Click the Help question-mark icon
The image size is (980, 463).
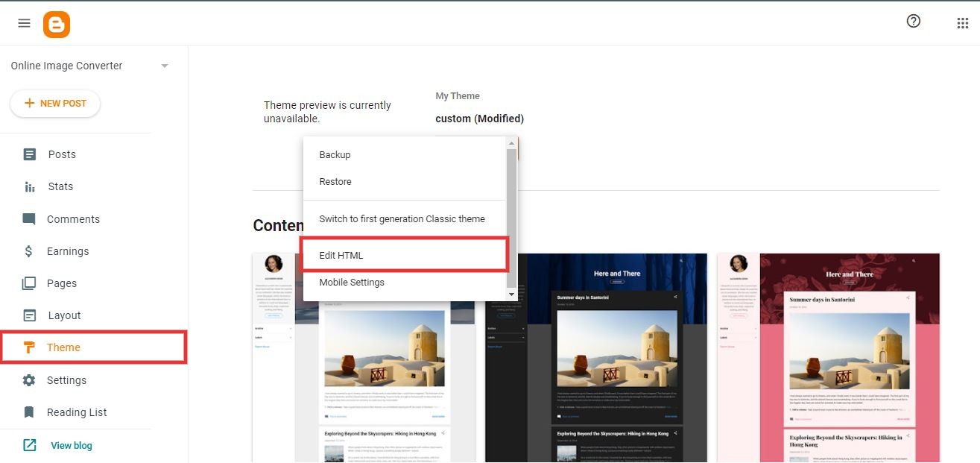(x=913, y=21)
